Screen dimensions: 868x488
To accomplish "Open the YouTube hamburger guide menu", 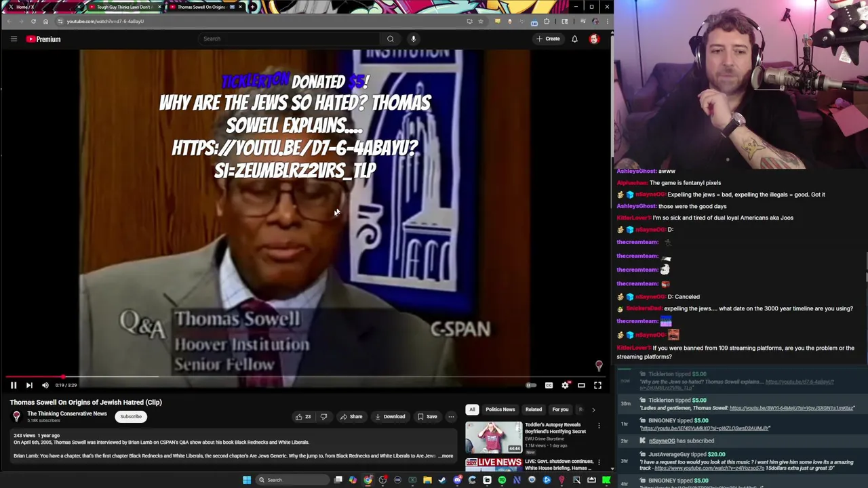I will point(14,39).
